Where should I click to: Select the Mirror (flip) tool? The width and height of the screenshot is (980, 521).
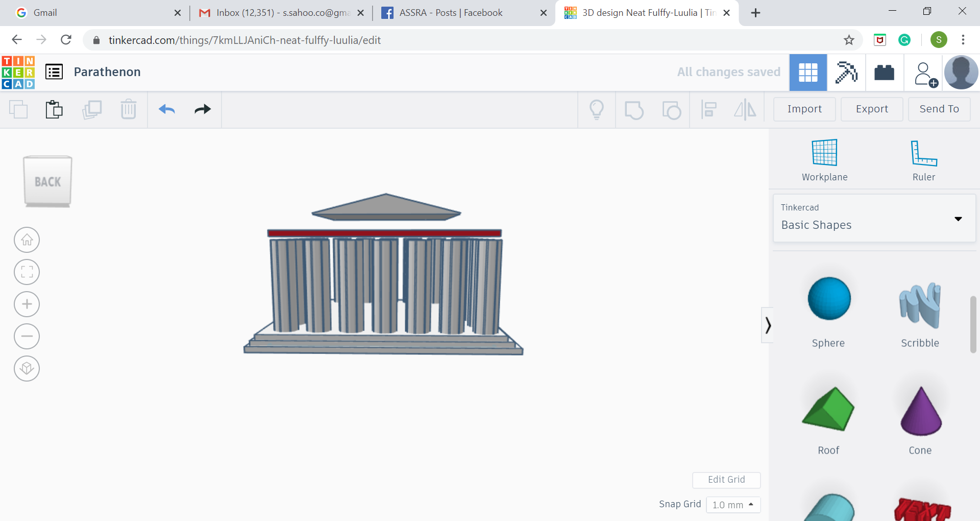(745, 109)
